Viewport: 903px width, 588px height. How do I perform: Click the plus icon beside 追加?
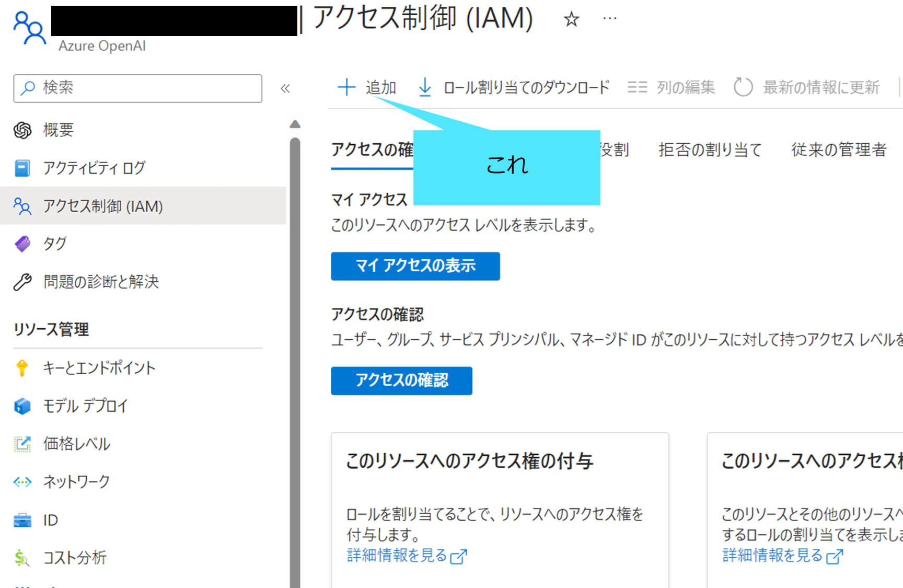point(346,87)
